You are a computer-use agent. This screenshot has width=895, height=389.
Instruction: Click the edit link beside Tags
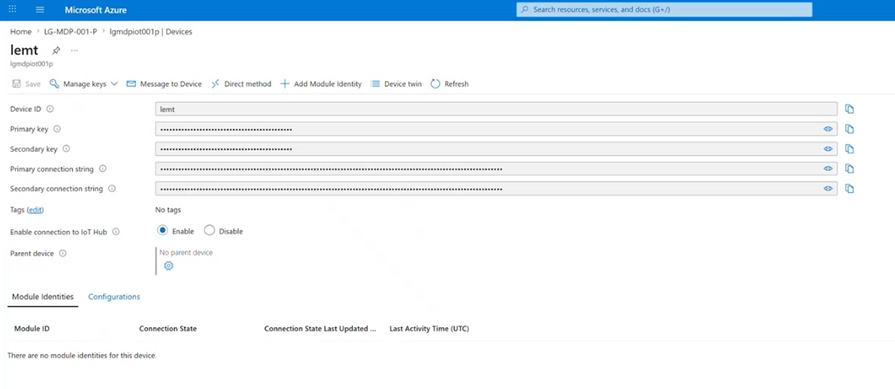pyautogui.click(x=35, y=210)
